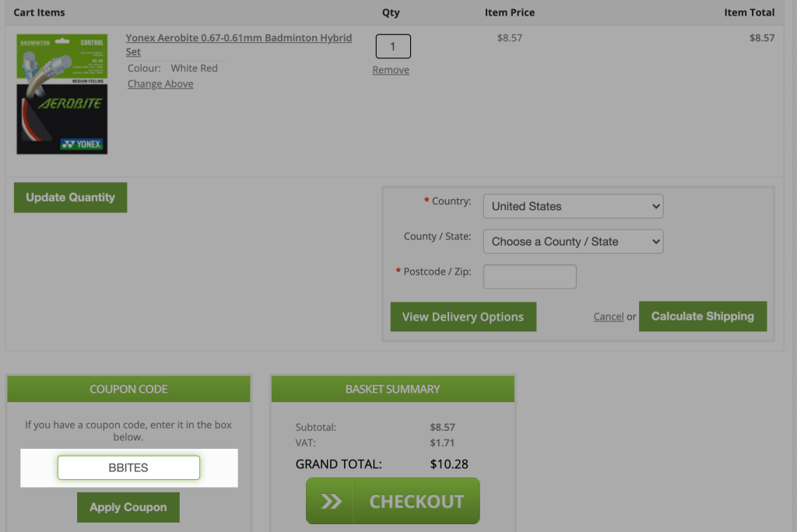Click the Cart Items column heading
Viewport: 797px width, 532px height.
click(39, 12)
